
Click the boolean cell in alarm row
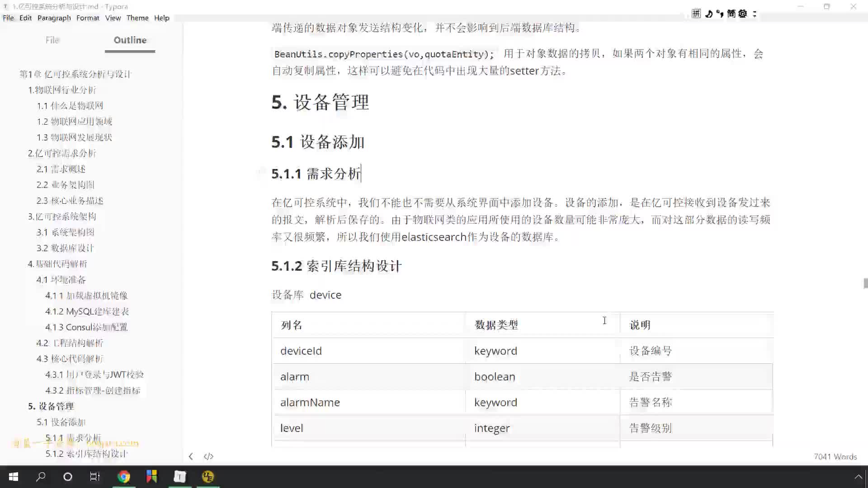[x=542, y=376]
